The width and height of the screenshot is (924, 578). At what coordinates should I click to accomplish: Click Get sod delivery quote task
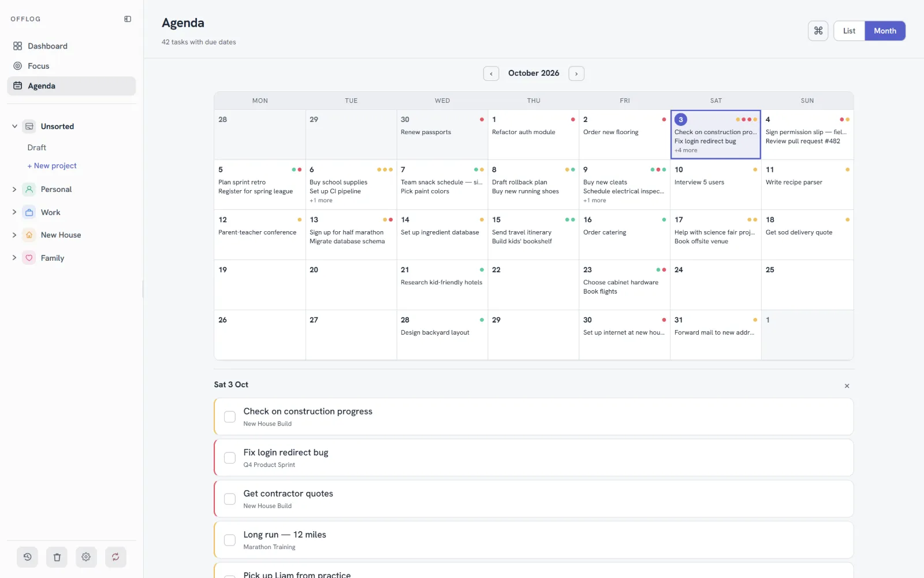click(799, 232)
